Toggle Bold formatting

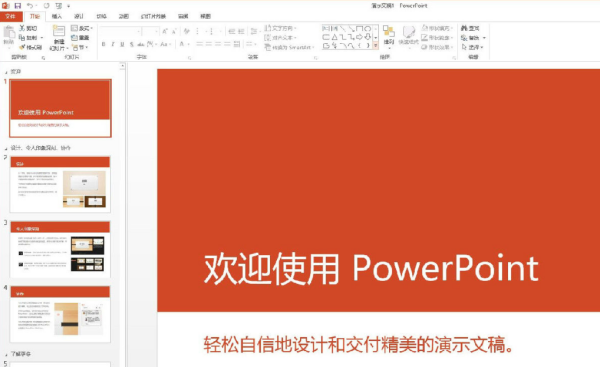coord(103,44)
